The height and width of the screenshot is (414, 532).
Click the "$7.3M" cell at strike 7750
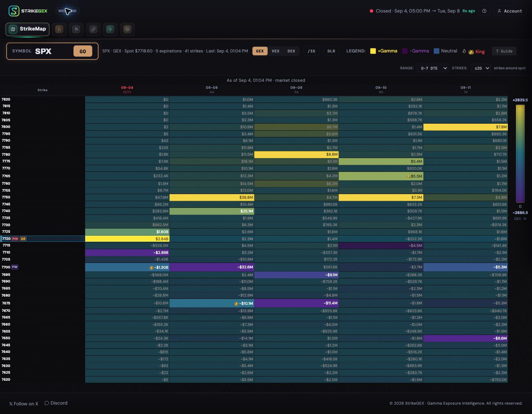(x=381, y=198)
